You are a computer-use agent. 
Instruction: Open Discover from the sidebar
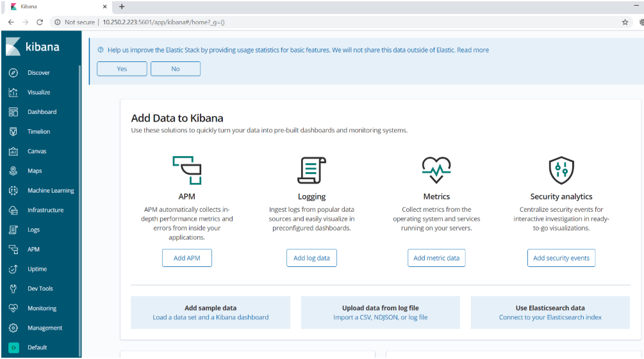pos(38,72)
